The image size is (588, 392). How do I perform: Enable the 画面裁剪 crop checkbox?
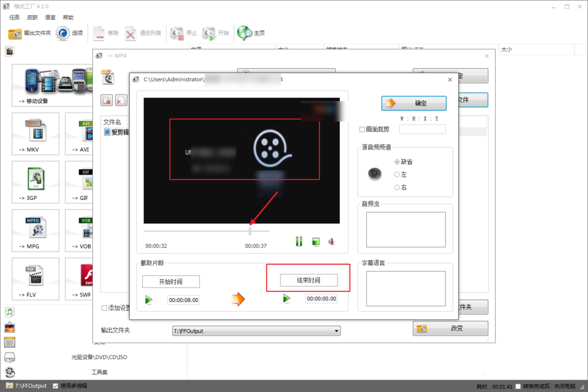pos(362,129)
